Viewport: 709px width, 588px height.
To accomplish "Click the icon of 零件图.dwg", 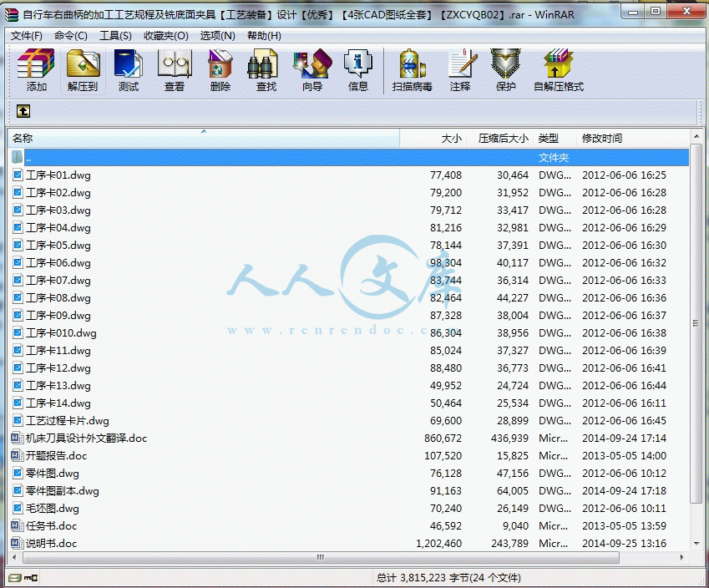I will [x=18, y=473].
